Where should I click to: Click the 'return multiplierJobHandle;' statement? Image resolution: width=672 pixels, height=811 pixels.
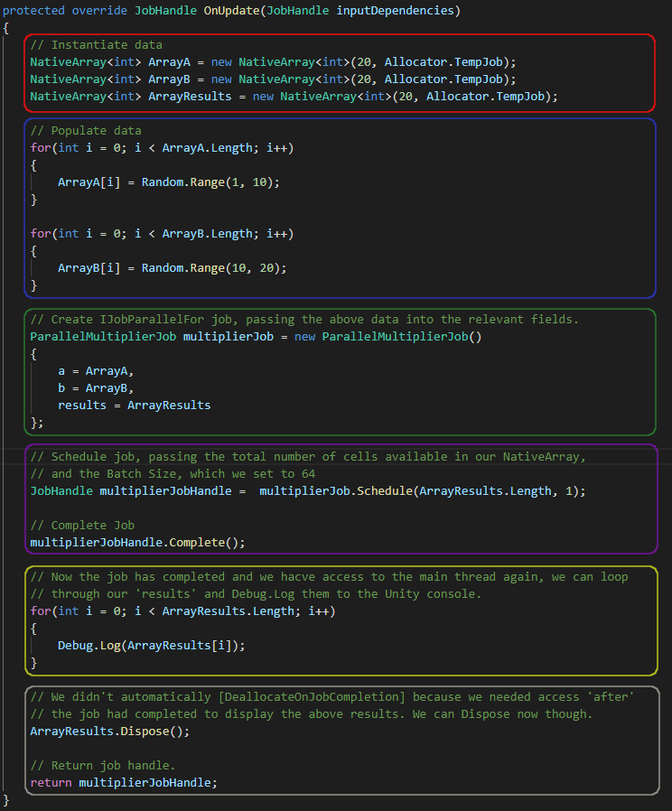pyautogui.click(x=124, y=783)
